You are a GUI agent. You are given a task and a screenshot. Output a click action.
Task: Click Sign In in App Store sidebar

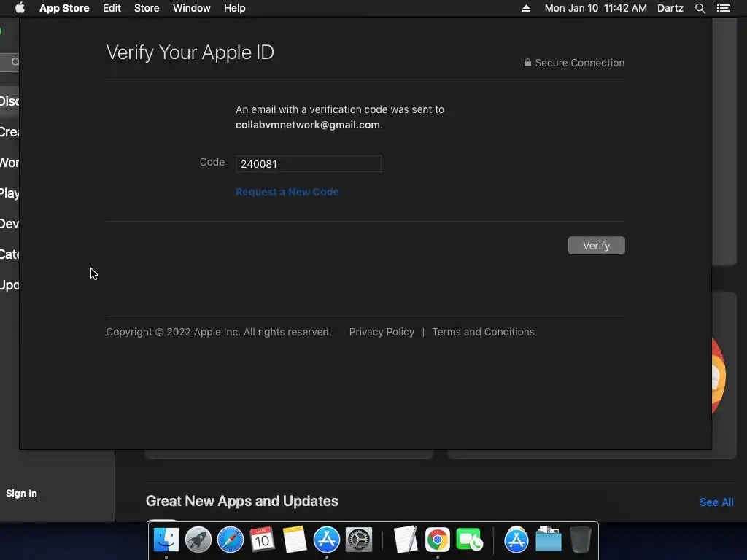[x=21, y=494]
